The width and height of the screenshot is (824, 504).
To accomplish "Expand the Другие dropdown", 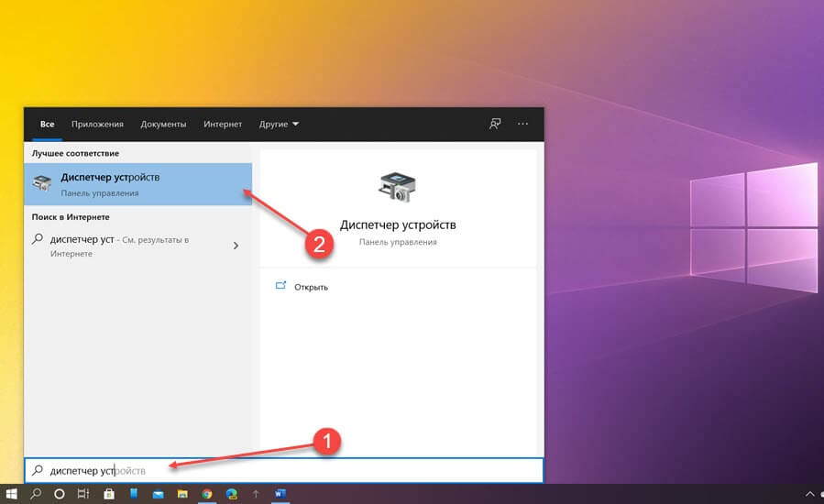I will 279,124.
